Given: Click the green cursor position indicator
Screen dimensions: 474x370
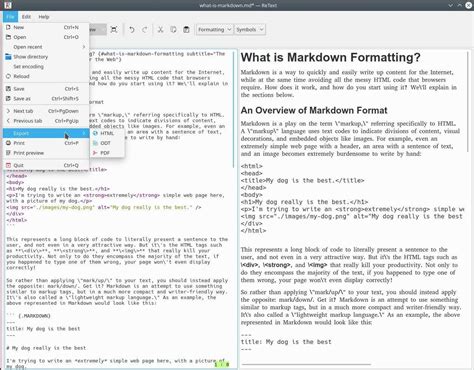Looking at the screenshot, I should pos(222,365).
